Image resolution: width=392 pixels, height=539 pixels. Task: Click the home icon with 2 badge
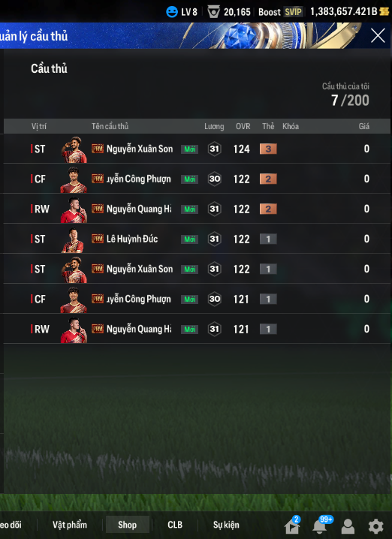point(292,525)
